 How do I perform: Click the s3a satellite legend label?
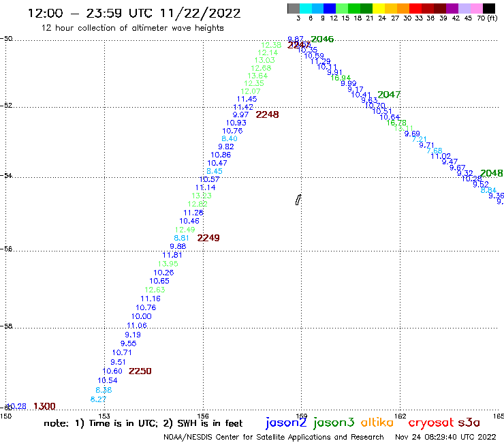coord(469,423)
